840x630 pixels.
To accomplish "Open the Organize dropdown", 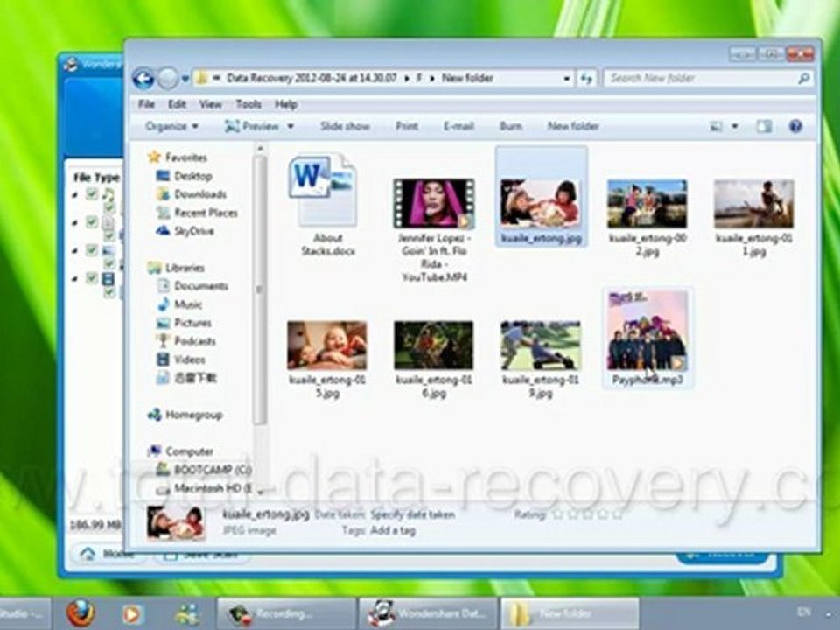I will (171, 126).
